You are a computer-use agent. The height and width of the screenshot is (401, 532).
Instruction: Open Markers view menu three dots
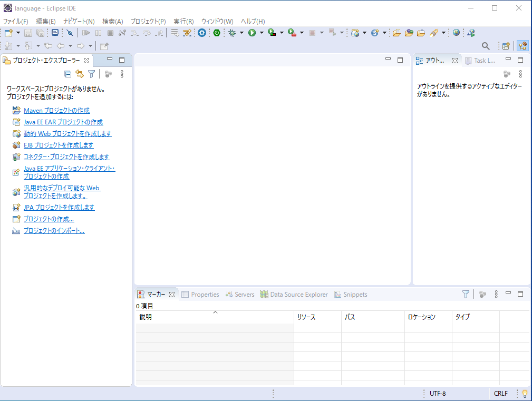coord(496,294)
